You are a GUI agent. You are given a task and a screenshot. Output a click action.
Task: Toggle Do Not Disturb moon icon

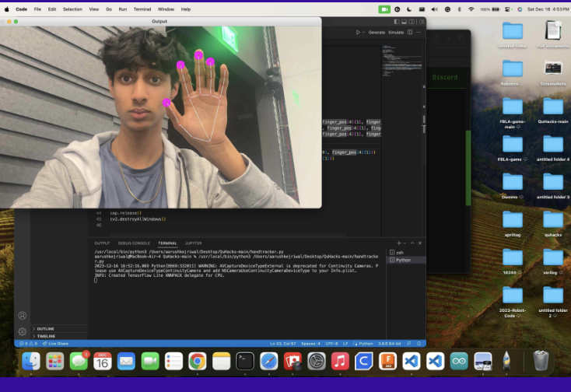[x=409, y=9]
